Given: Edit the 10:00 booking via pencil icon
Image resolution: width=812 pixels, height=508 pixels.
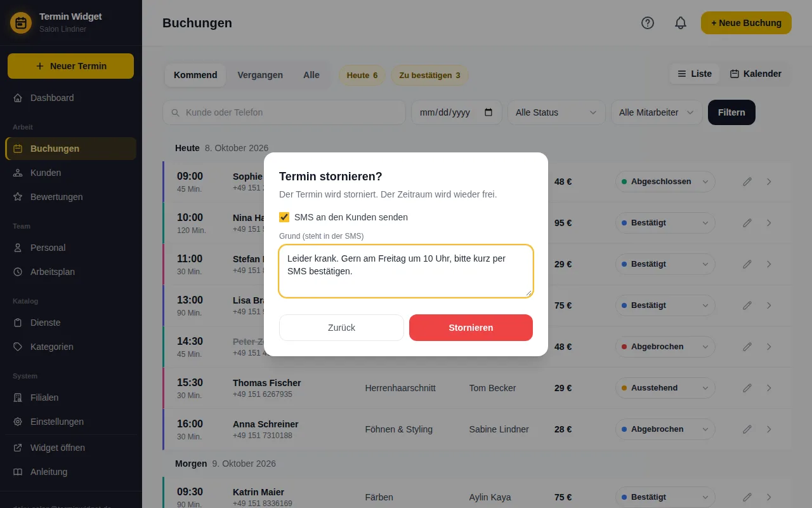Looking at the screenshot, I should point(747,223).
